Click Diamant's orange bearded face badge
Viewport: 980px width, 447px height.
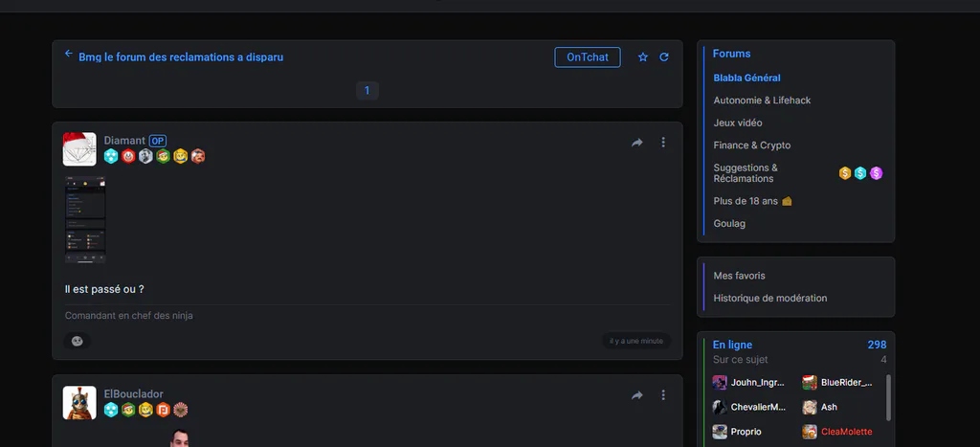[x=198, y=156]
